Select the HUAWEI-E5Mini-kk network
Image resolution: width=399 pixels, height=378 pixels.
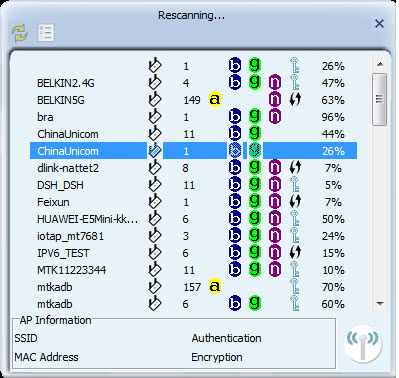tap(193, 219)
